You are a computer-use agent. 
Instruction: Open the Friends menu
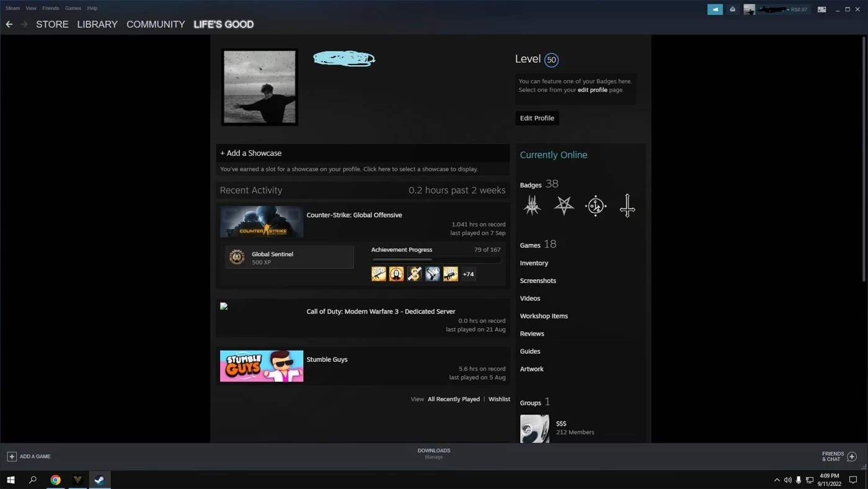(51, 8)
